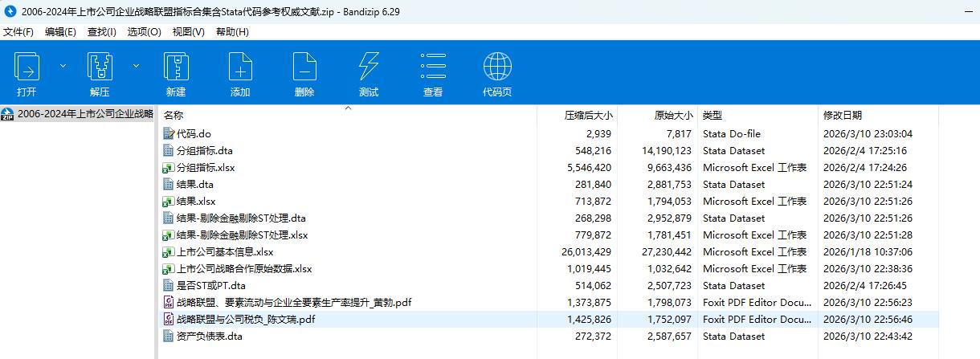Open the 视图(V) menu
This screenshot has height=359, width=980.
pyautogui.click(x=188, y=32)
